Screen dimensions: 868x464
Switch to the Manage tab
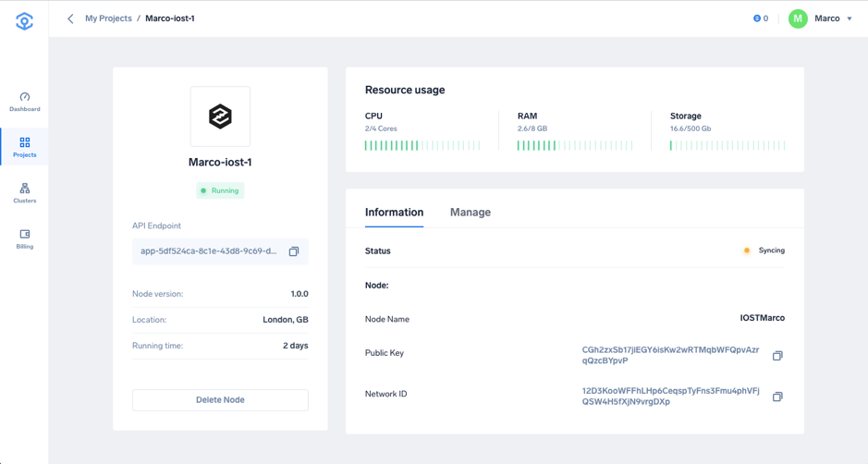pyautogui.click(x=471, y=212)
